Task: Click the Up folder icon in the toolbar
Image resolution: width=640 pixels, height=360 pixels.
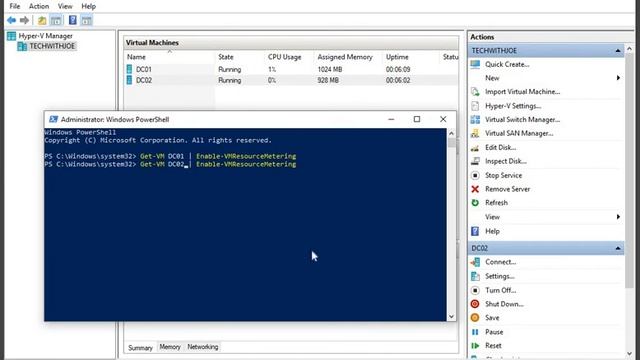Action: (42, 20)
